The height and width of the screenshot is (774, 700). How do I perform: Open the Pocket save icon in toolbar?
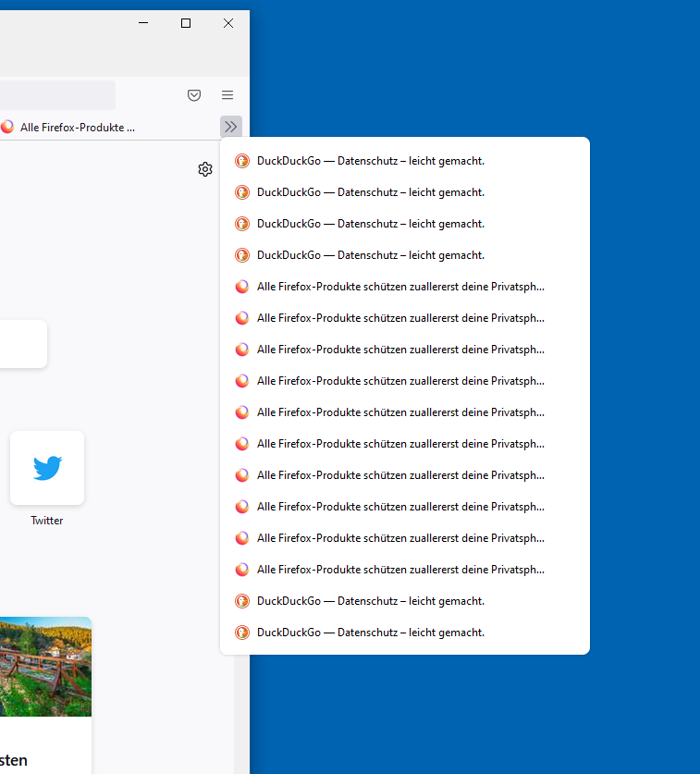coord(194,95)
